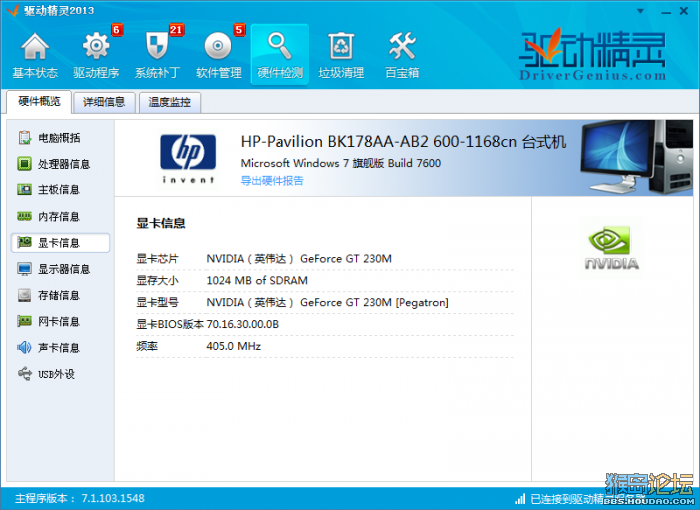This screenshot has height=510, width=700.
Task: Click the 显卡信息 section heading
Action: pos(161,223)
